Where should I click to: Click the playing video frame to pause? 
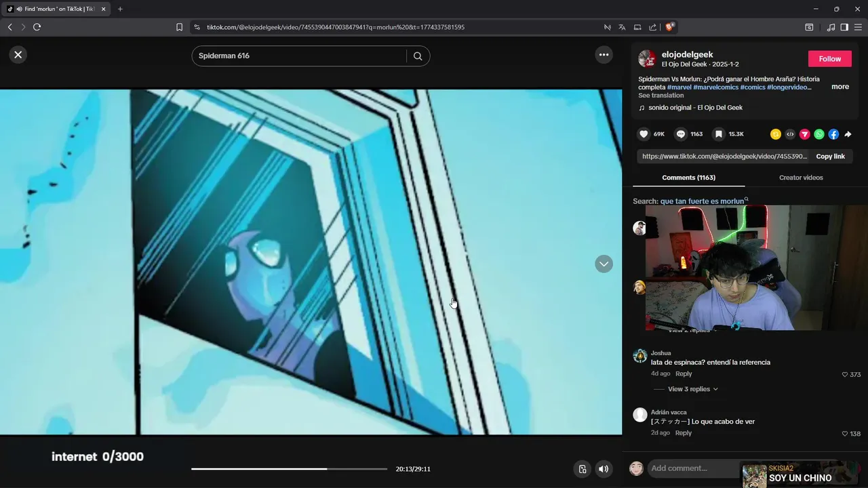[x=311, y=262]
